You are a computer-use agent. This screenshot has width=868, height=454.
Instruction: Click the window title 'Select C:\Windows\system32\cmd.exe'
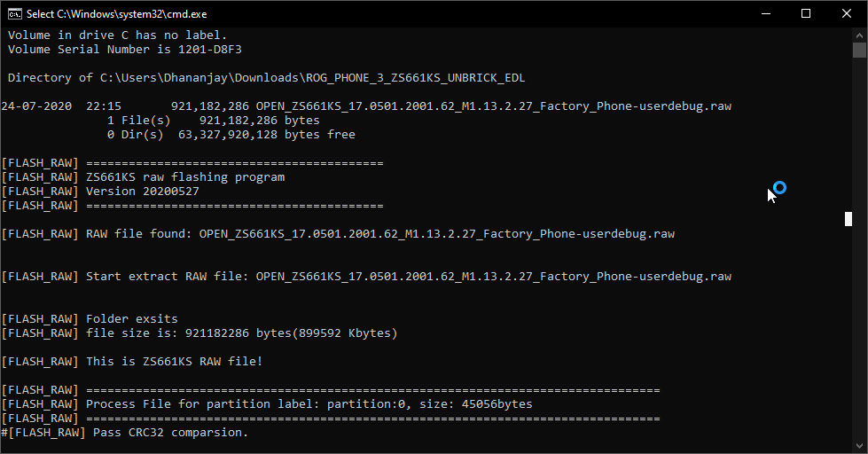(x=117, y=14)
